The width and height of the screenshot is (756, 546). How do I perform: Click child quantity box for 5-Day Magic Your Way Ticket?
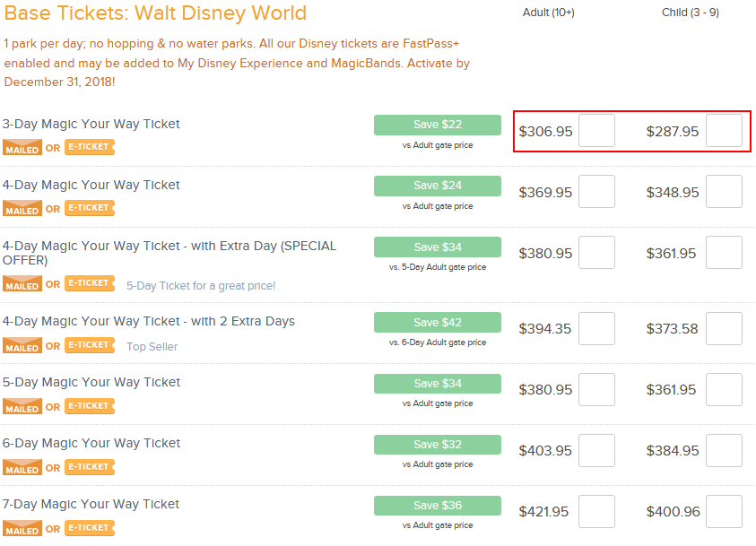tap(725, 389)
